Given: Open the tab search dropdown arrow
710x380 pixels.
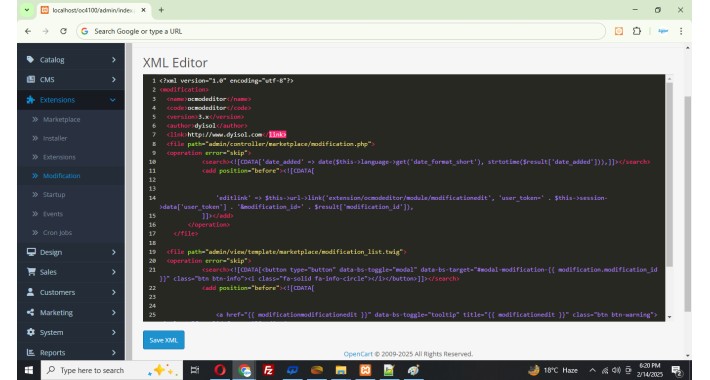Looking at the screenshot, I should click(27, 10).
